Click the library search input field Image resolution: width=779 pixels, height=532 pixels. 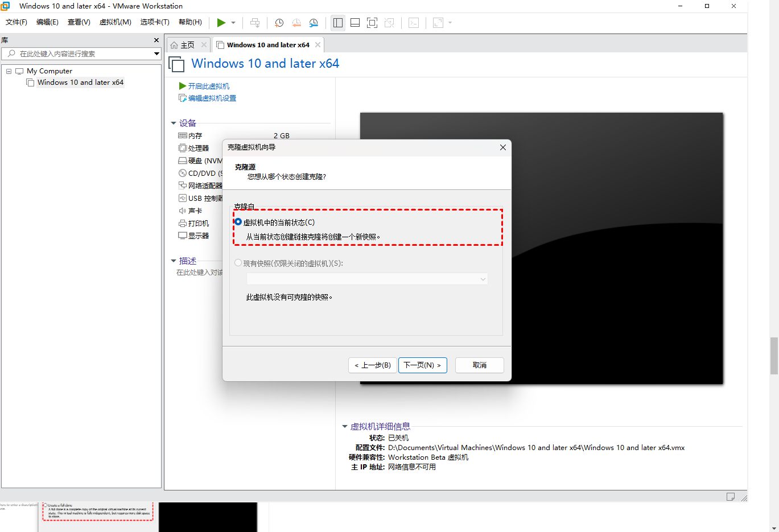(80, 53)
